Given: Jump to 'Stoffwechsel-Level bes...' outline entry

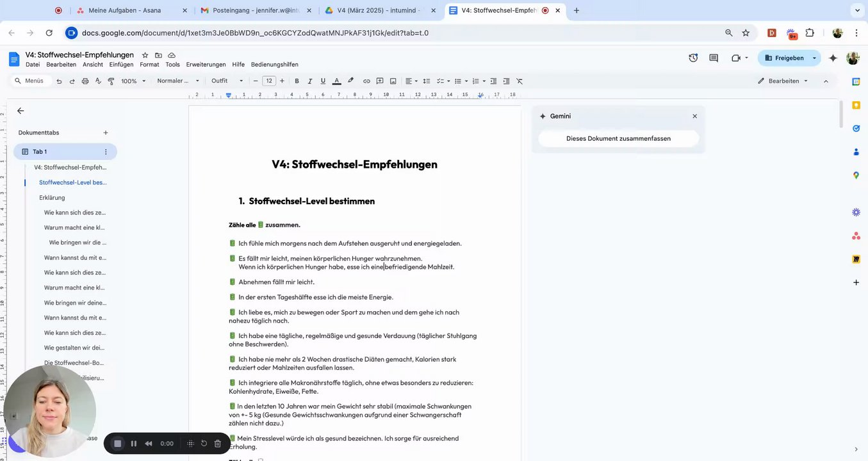Looking at the screenshot, I should (x=72, y=182).
